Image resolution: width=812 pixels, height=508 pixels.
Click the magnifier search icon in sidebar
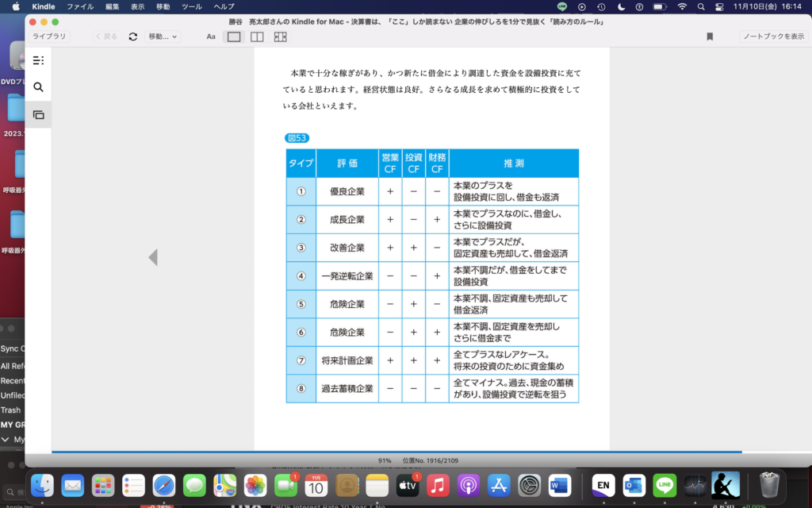point(38,87)
